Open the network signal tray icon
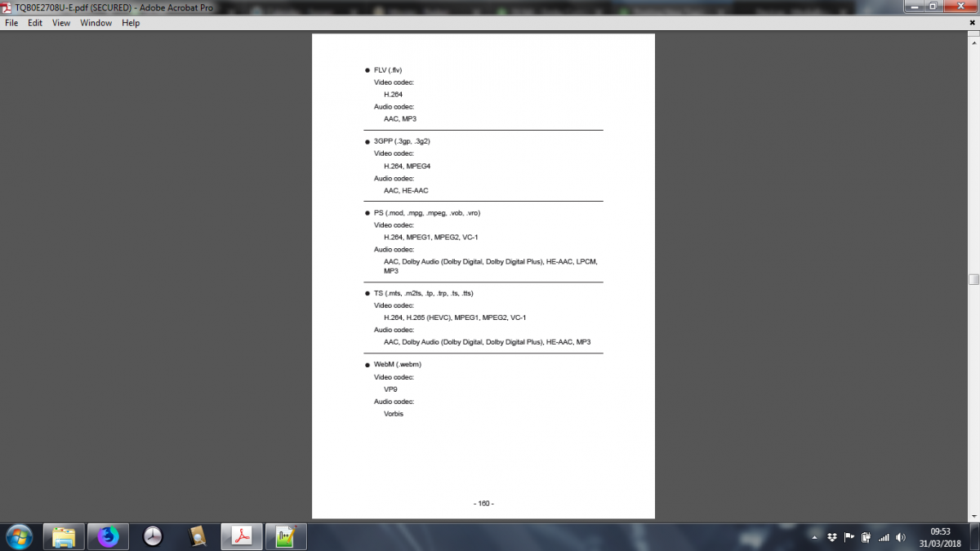Viewport: 980px width, 551px height. click(x=884, y=537)
